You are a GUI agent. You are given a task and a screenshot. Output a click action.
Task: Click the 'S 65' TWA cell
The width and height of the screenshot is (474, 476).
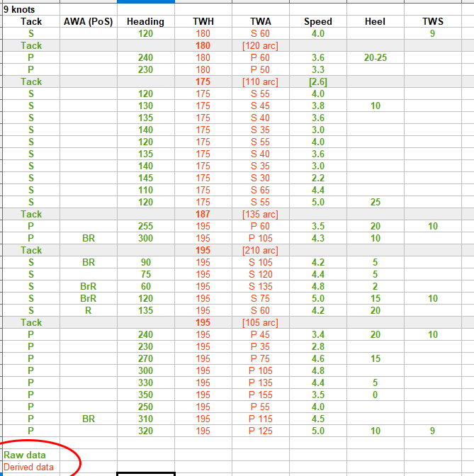261,190
